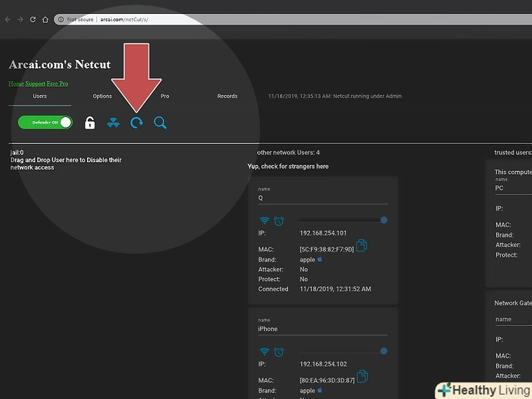Click the other network Users: 4 text
532x399 pixels.
click(289, 153)
